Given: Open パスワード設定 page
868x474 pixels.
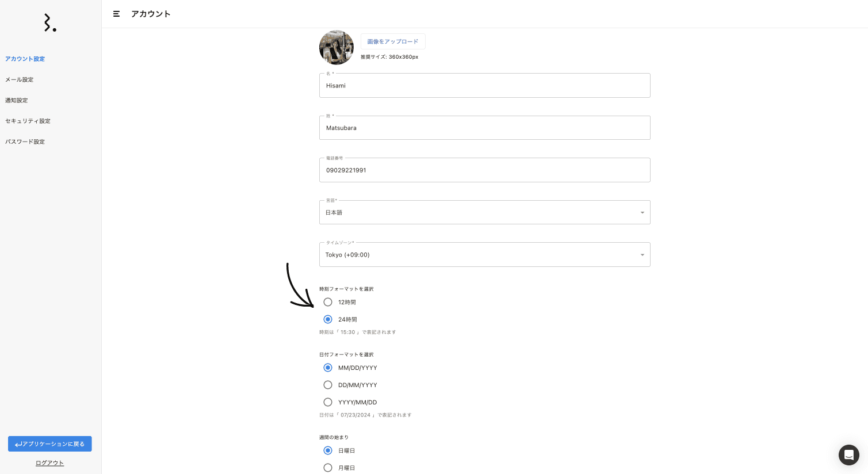Looking at the screenshot, I should pos(25,142).
